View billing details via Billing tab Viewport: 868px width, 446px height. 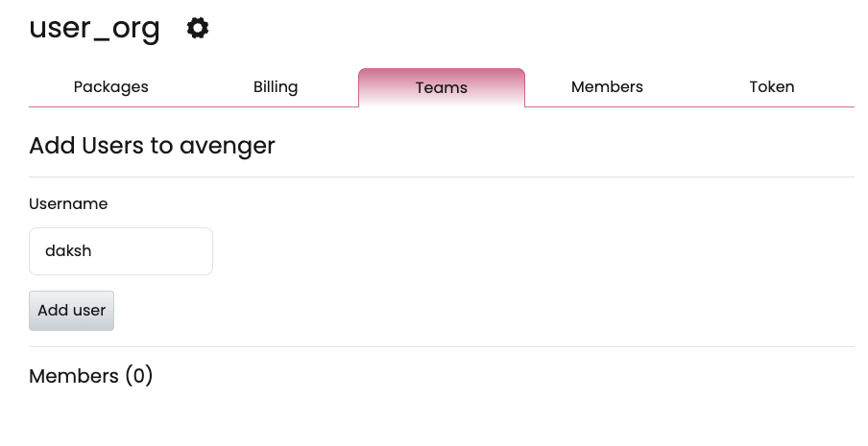(x=276, y=86)
